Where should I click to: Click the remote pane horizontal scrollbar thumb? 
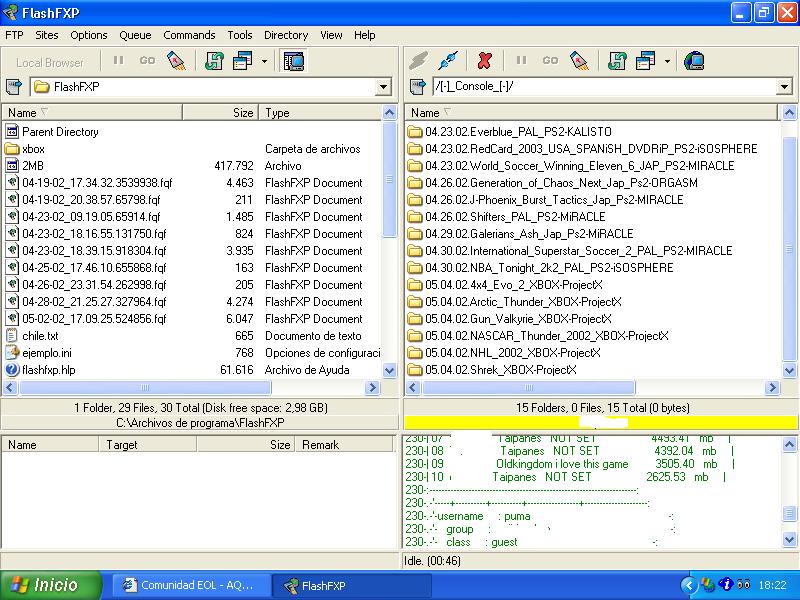[528, 387]
